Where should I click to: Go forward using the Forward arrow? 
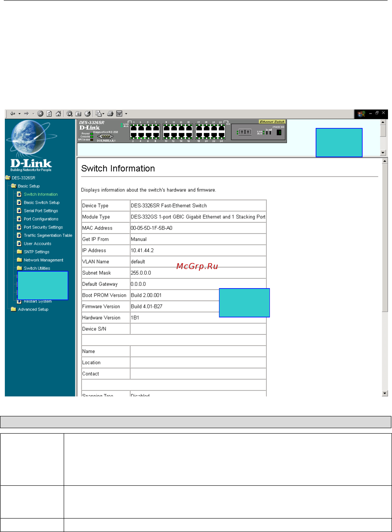[x=26, y=114]
